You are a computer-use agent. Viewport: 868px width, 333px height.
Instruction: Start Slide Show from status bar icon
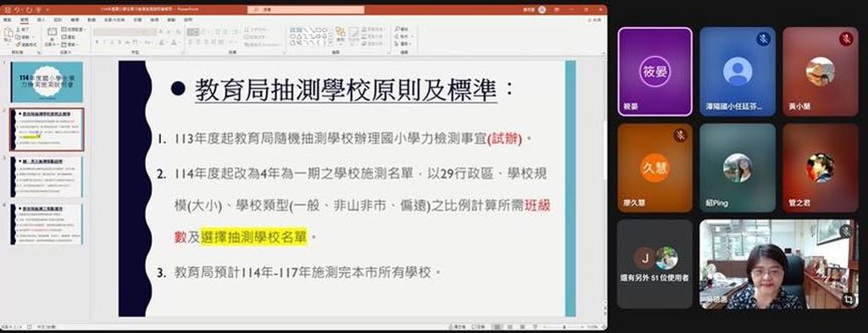coord(536,327)
